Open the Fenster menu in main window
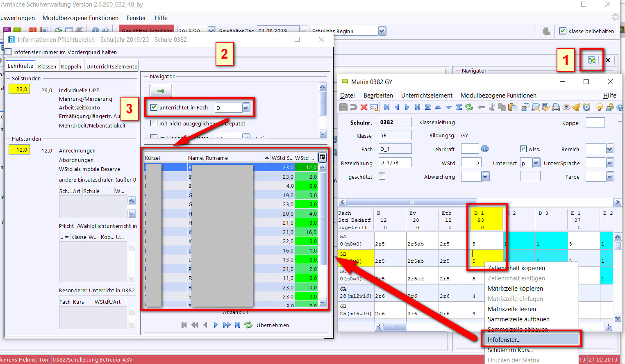This screenshot has height=364, width=625. click(x=136, y=18)
